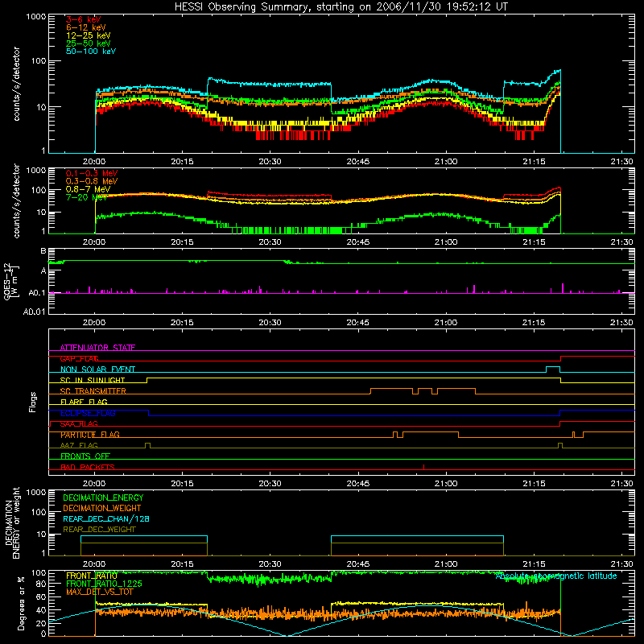Click 20:45 tick under Flags panel
This screenshot has width=644, height=644.
357,484
